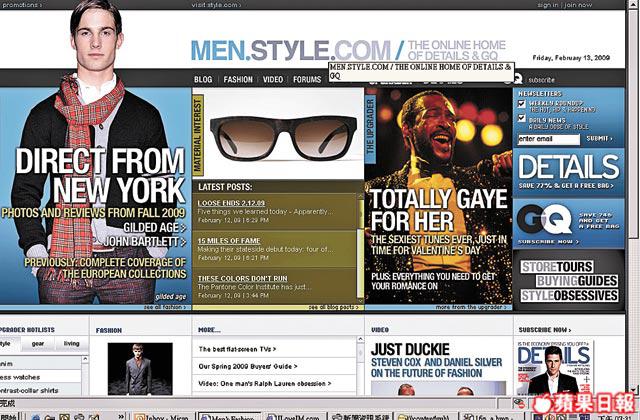Switch to the ILoveIM.com taskbar window
The height and width of the screenshot is (420, 640).
point(295,417)
